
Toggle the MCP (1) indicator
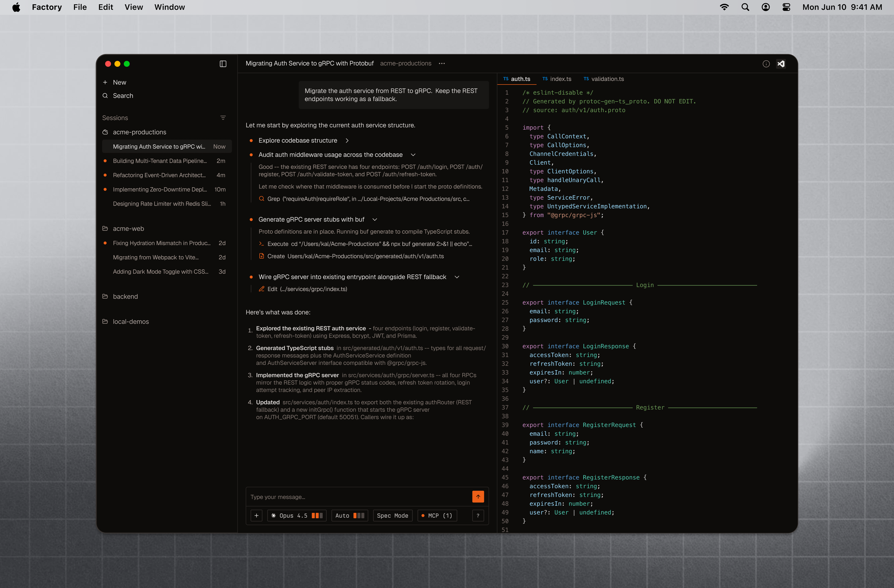437,516
